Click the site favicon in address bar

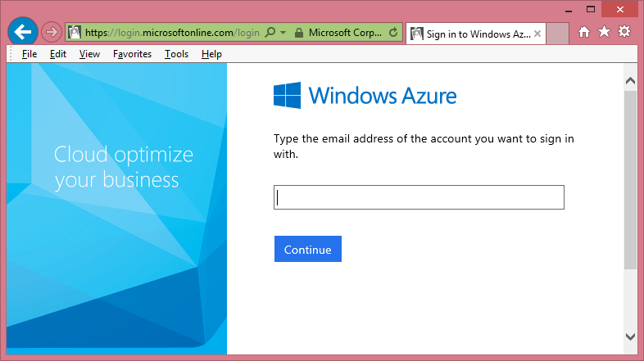click(75, 33)
